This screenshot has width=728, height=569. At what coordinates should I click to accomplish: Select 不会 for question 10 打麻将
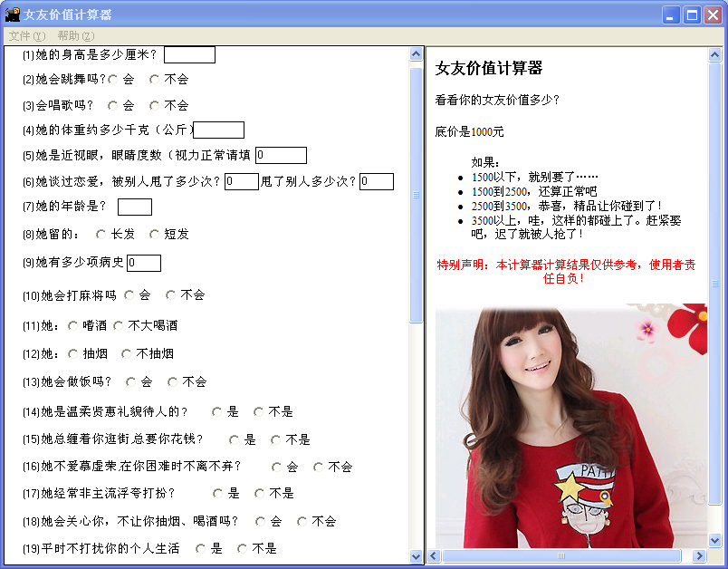(x=170, y=295)
